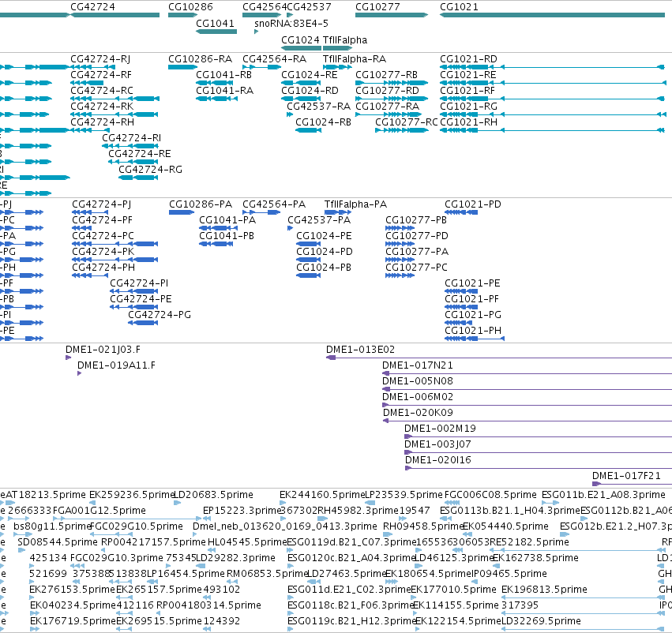Image resolution: width=672 pixels, height=633 pixels.
Task: Click the CG42724-PJ protein label
Action: [x=102, y=204]
